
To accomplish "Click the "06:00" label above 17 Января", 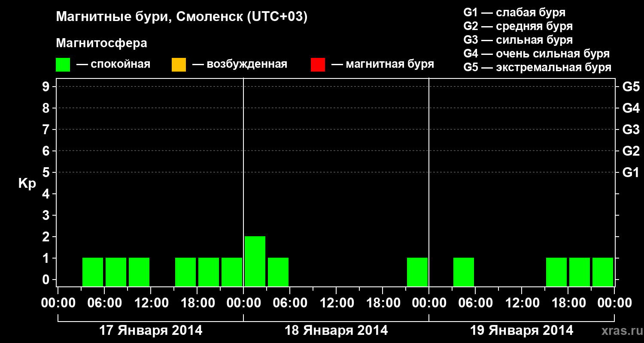I will point(104,303).
